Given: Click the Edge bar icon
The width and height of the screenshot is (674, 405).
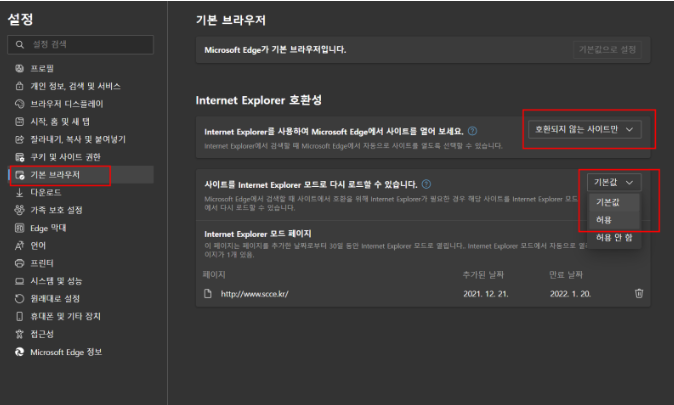Looking at the screenshot, I should pos(19,228).
